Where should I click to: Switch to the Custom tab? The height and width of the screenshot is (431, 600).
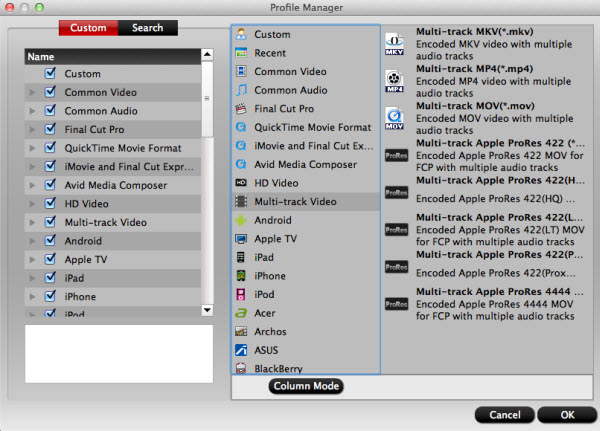click(88, 28)
